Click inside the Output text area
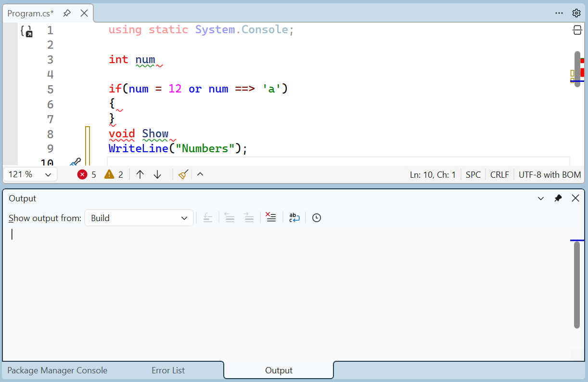The height and width of the screenshot is (382, 588). (x=286, y=294)
